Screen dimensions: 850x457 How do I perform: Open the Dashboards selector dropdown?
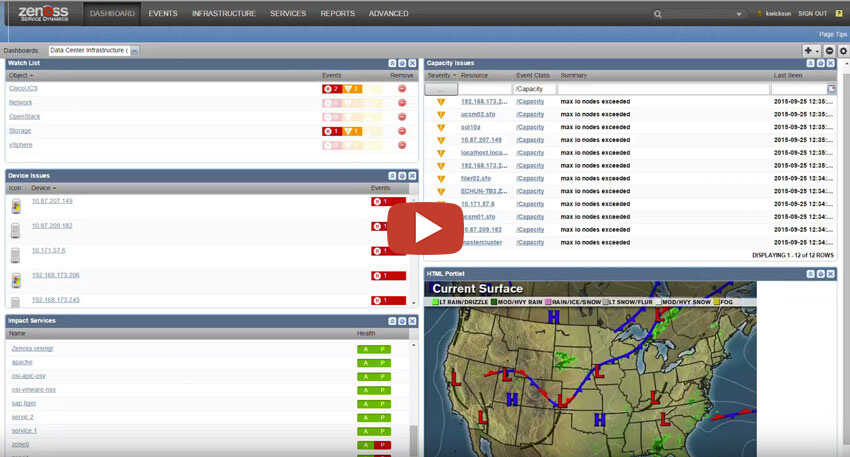coord(135,50)
